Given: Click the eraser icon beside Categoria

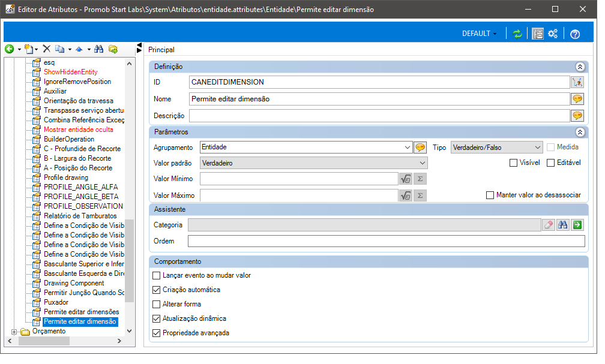Looking at the screenshot, I should 549,225.
